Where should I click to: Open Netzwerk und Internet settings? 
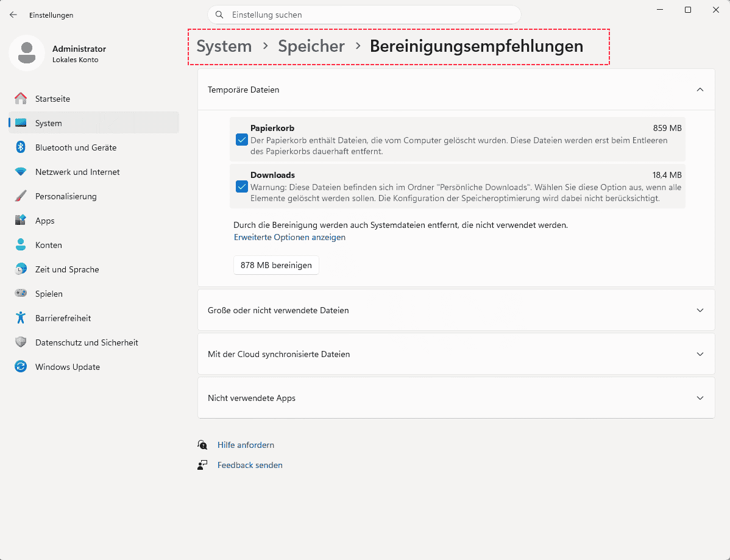tap(94, 172)
